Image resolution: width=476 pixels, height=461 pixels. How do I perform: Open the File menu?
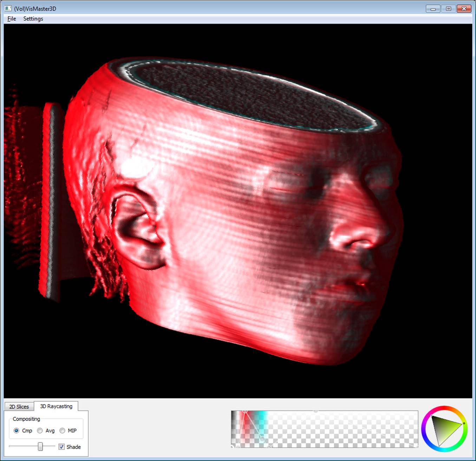[x=11, y=19]
